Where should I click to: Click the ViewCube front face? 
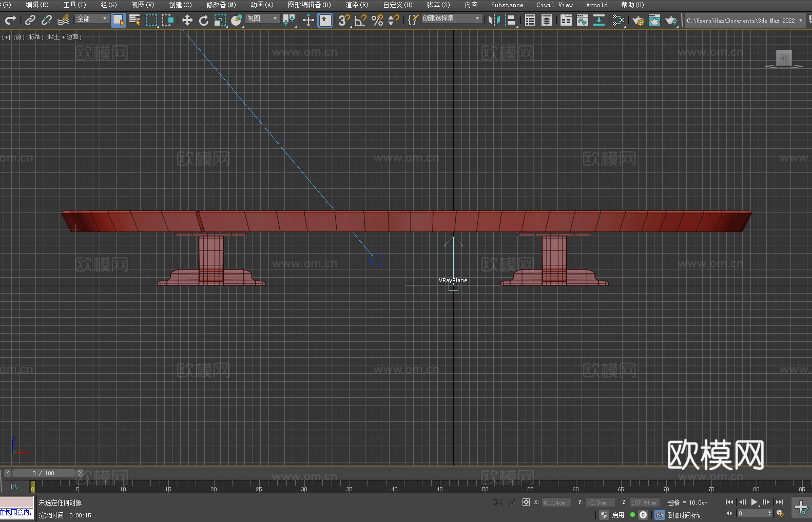(x=784, y=57)
